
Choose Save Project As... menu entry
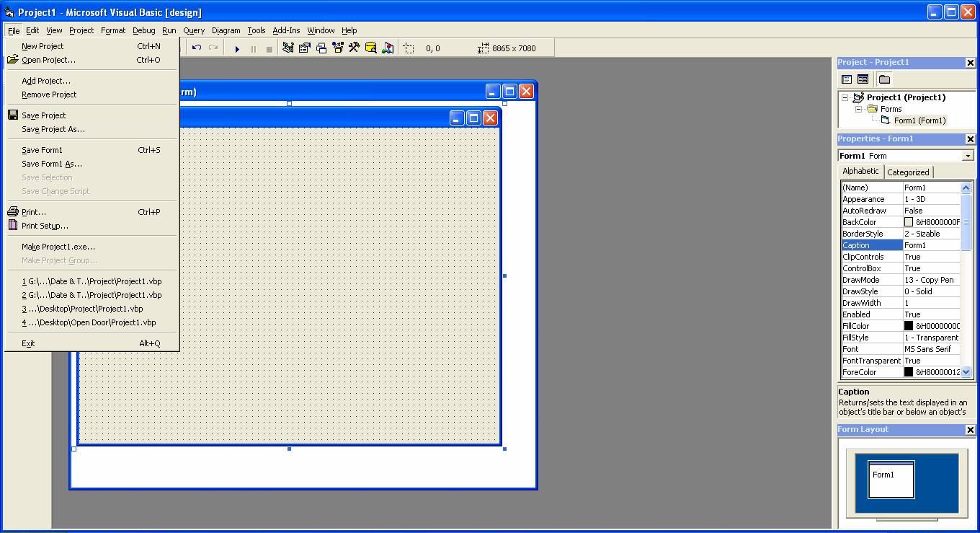92,129
